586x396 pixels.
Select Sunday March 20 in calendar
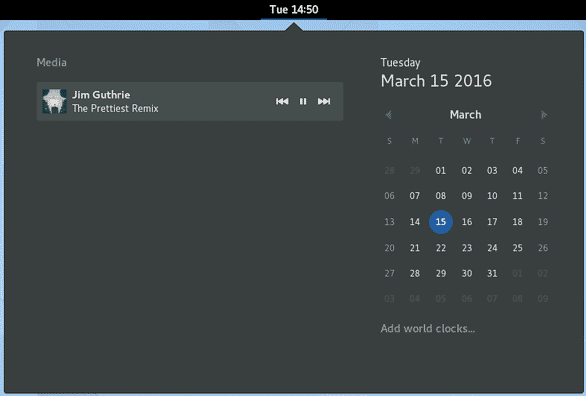point(389,248)
